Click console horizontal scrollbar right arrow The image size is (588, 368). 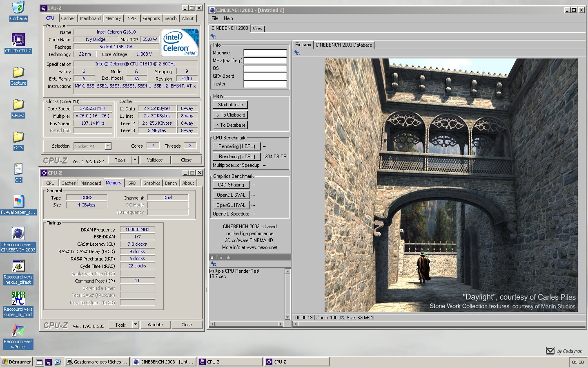tap(281, 324)
